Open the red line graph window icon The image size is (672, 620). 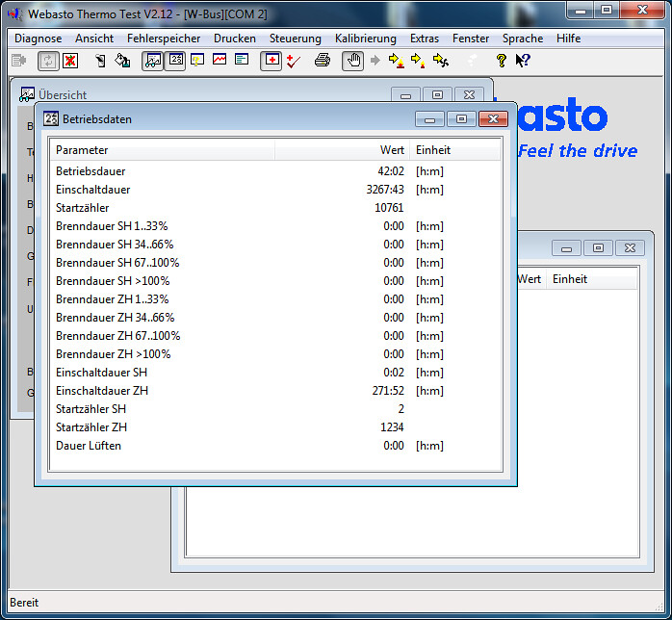(x=220, y=59)
